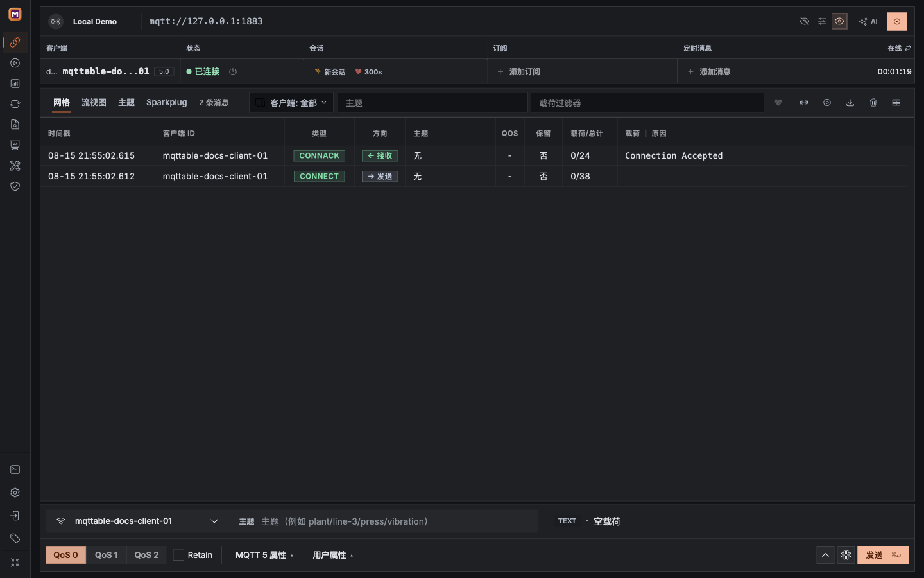Click 添加消息 to add scheduled message

pos(709,72)
